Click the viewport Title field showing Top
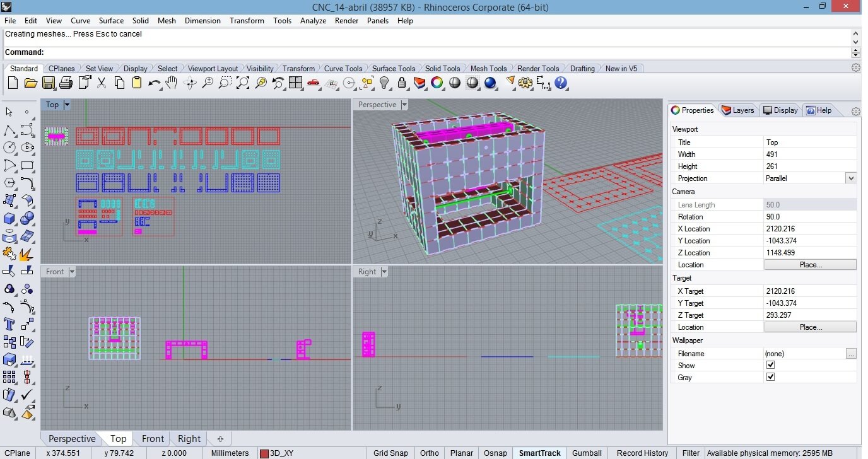 click(x=810, y=142)
